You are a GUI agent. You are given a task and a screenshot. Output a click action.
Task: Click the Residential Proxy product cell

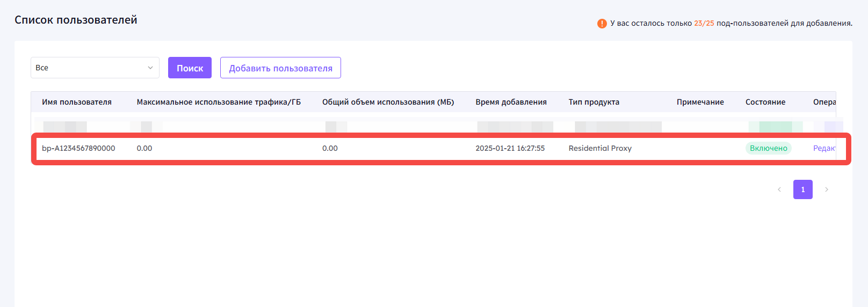[x=600, y=148]
